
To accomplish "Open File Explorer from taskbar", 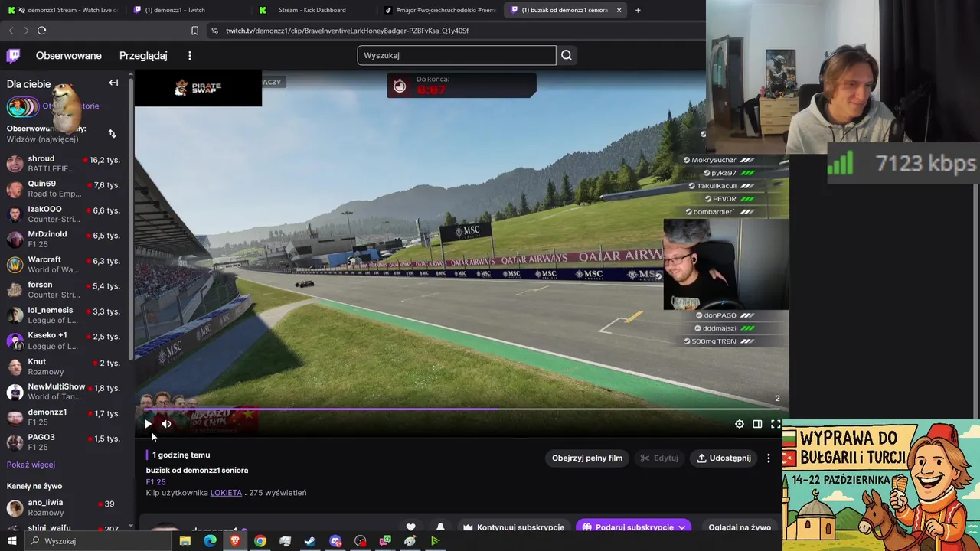I will [185, 541].
